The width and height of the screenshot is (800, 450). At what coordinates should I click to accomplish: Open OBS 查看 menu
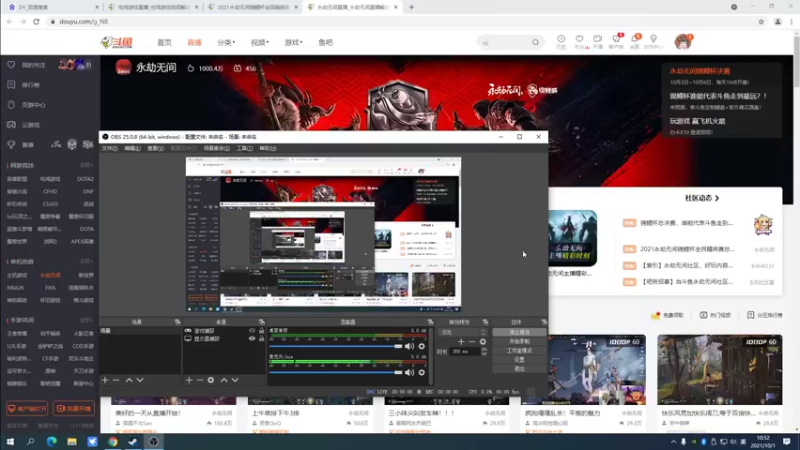tap(155, 148)
